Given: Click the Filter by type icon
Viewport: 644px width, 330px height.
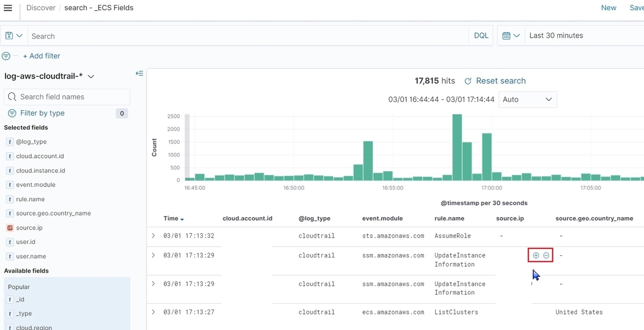Looking at the screenshot, I should [x=12, y=113].
